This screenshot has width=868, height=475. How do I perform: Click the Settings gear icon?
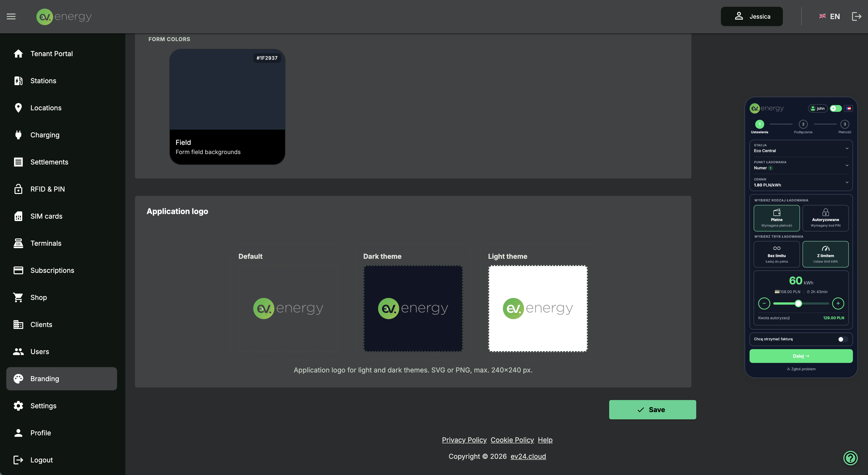coord(18,406)
